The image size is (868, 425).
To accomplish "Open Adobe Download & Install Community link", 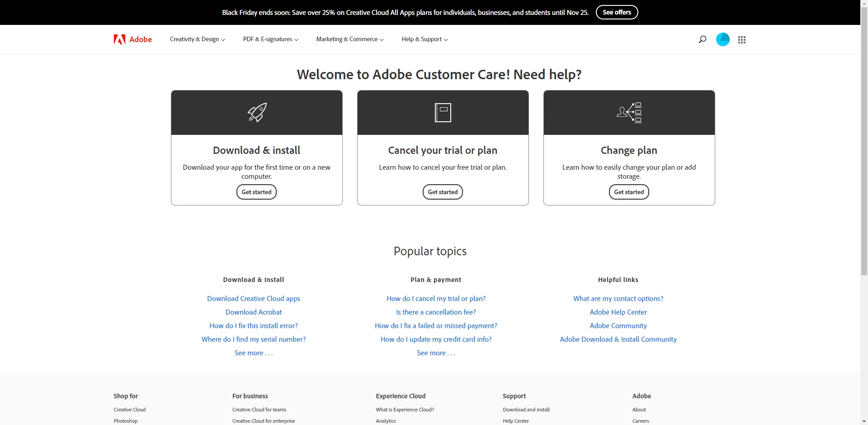I will [618, 339].
